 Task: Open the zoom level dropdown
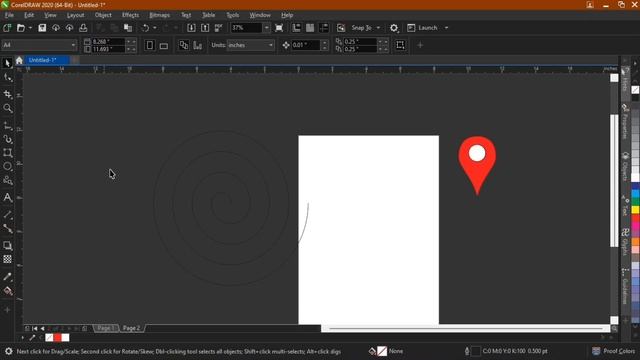[266, 28]
